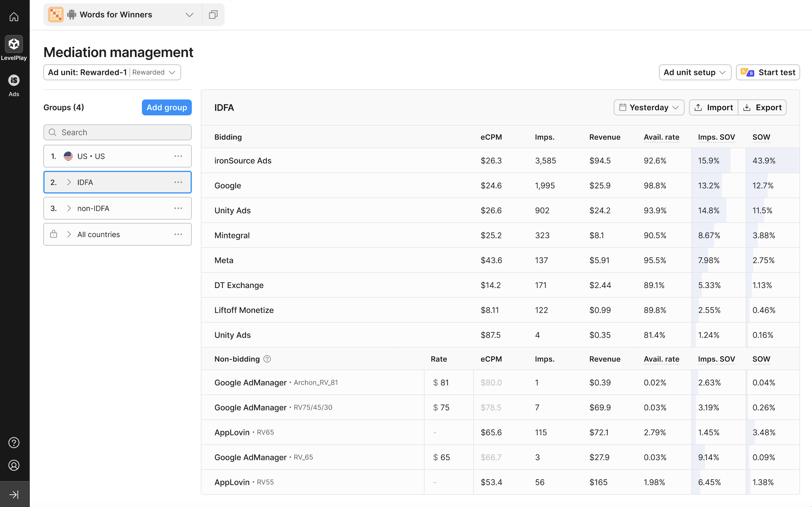Click the Android platform icon
Screen dimensions: 812x507
point(72,14)
